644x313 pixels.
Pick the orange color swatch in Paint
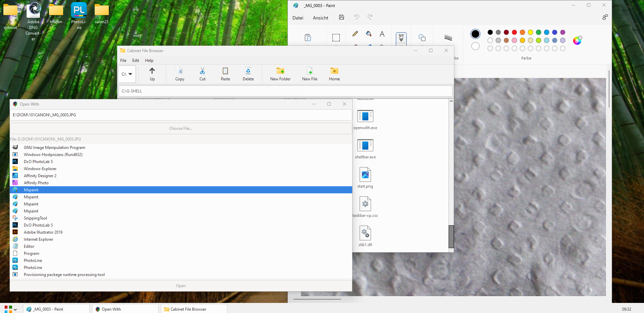click(x=522, y=32)
